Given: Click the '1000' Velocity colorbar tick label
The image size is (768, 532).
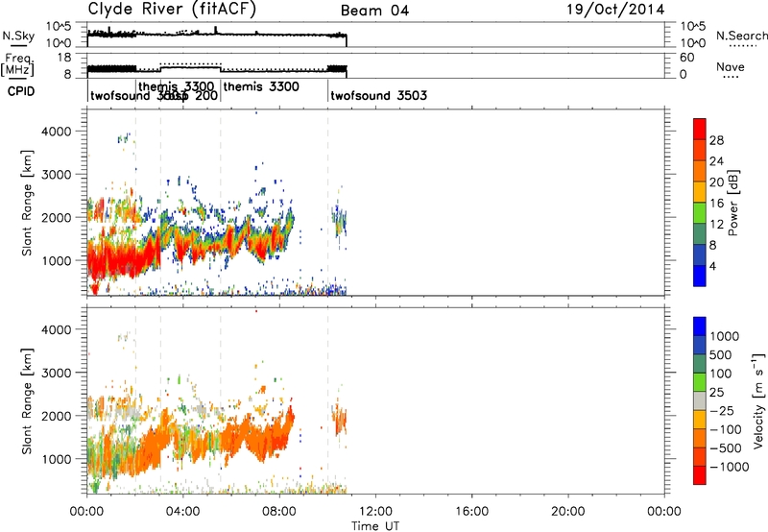Looking at the screenshot, I should pos(725,336).
